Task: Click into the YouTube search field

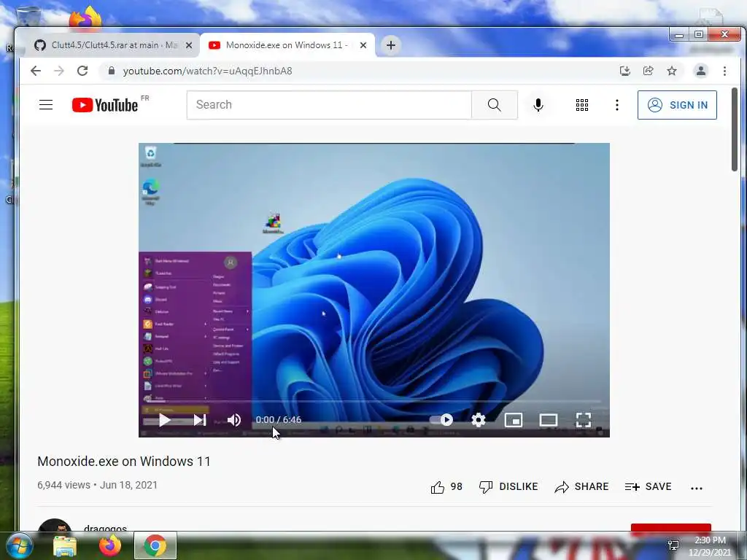Action: (329, 105)
